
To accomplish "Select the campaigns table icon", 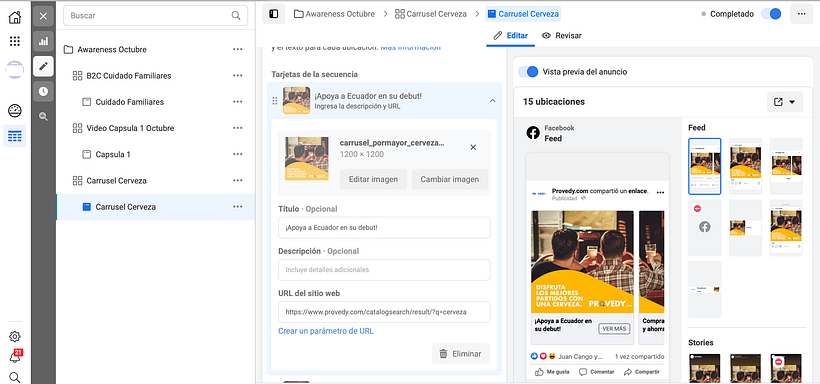I will pyautogui.click(x=15, y=137).
